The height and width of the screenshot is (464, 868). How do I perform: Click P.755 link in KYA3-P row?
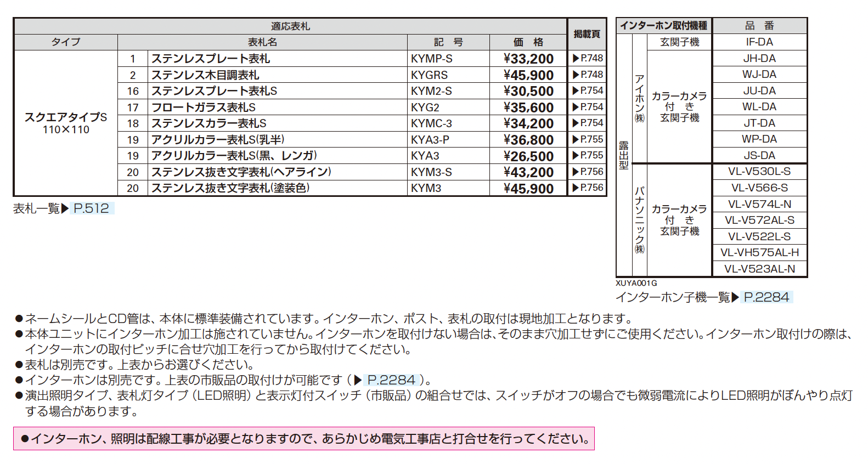click(588, 139)
